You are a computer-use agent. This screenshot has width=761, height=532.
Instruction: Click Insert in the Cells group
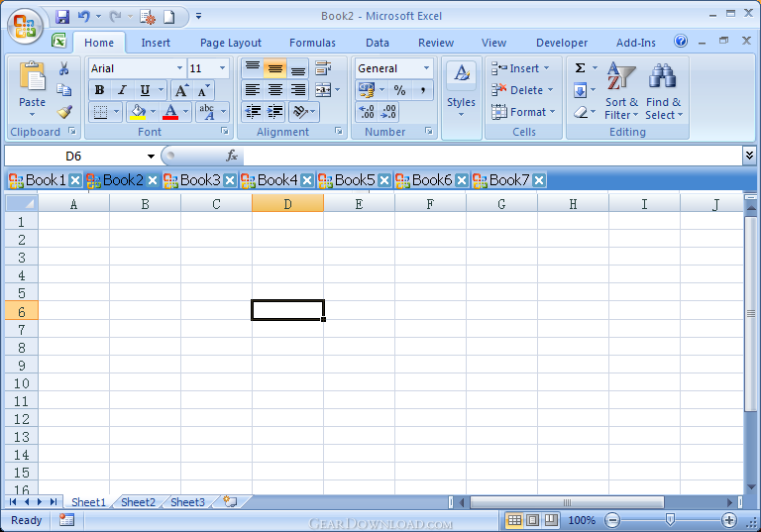[x=520, y=68]
